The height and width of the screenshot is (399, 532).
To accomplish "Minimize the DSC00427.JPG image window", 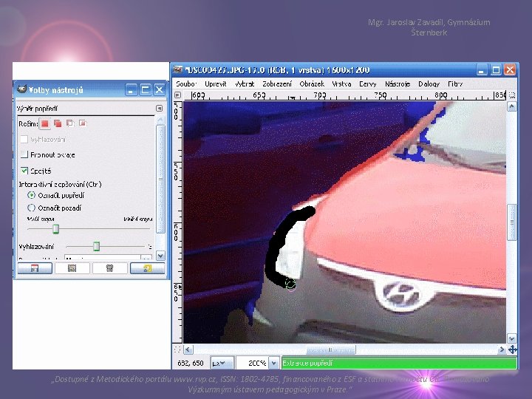I will tap(482, 70).
